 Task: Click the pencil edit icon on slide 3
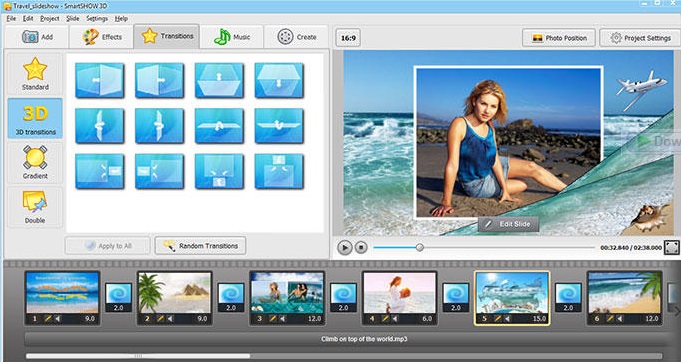coord(273,319)
